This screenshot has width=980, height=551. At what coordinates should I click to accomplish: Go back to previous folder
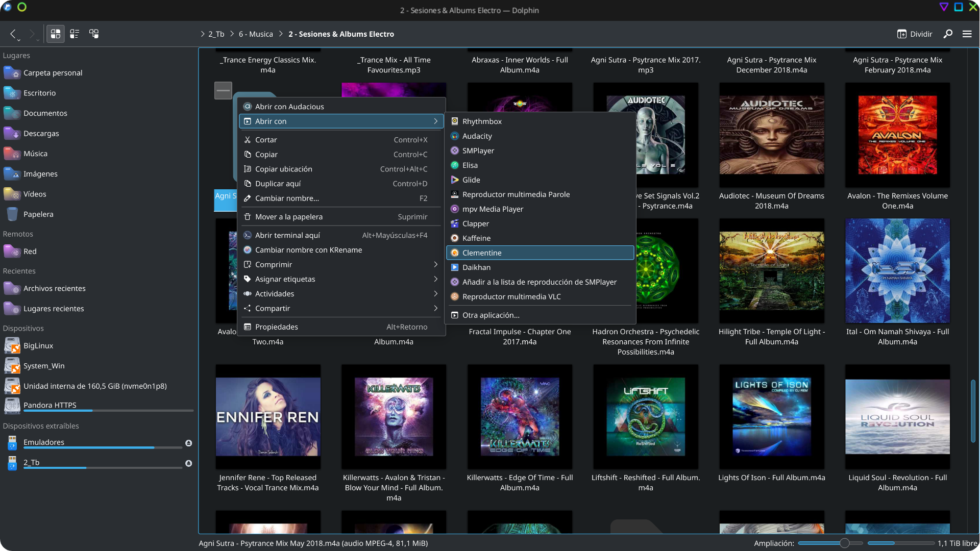[14, 34]
